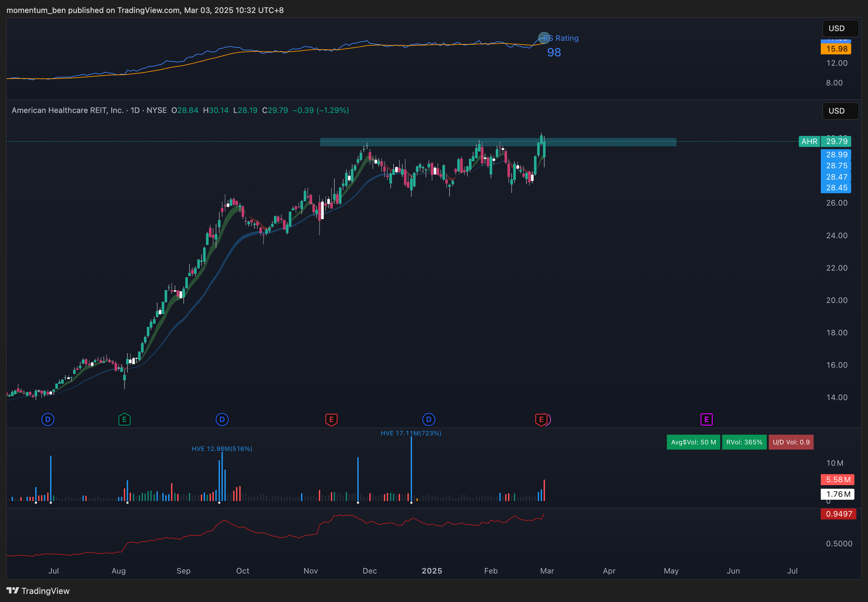This screenshot has width=868, height=602.
Task: Click the American Healthcare REIT symbol title
Action: click(x=68, y=110)
